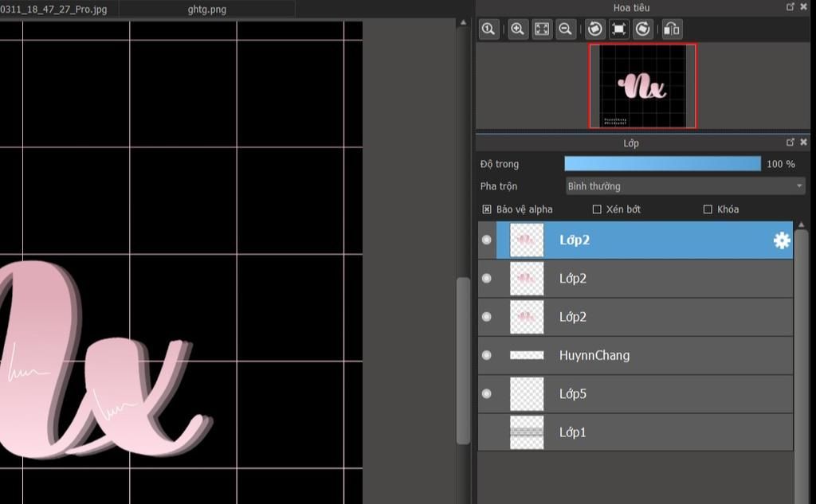
Task: Enable Xén bớt clipping checkbox
Action: click(x=597, y=209)
